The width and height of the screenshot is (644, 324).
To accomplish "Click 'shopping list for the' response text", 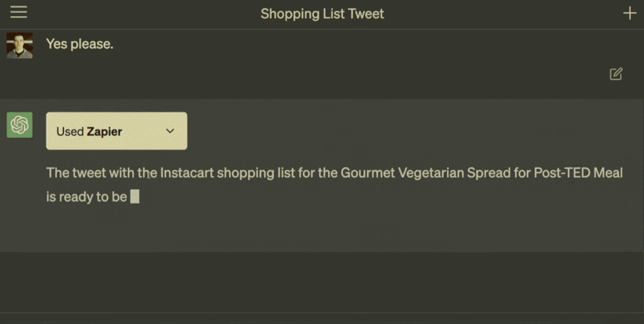I will (277, 172).
